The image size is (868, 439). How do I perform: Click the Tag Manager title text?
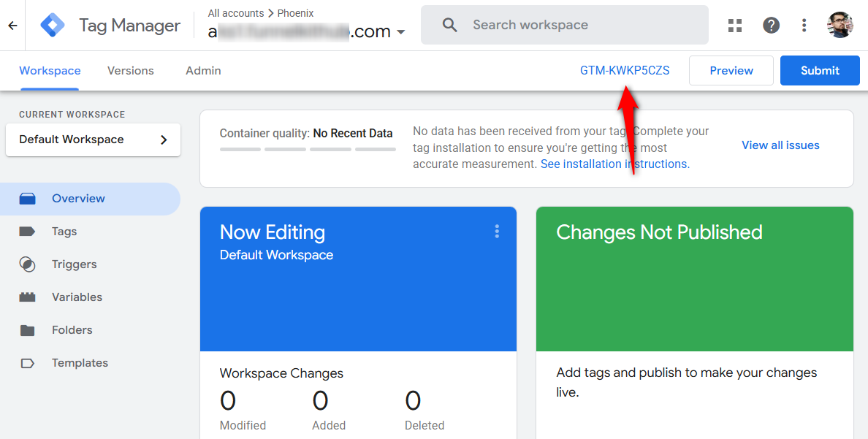pos(129,26)
